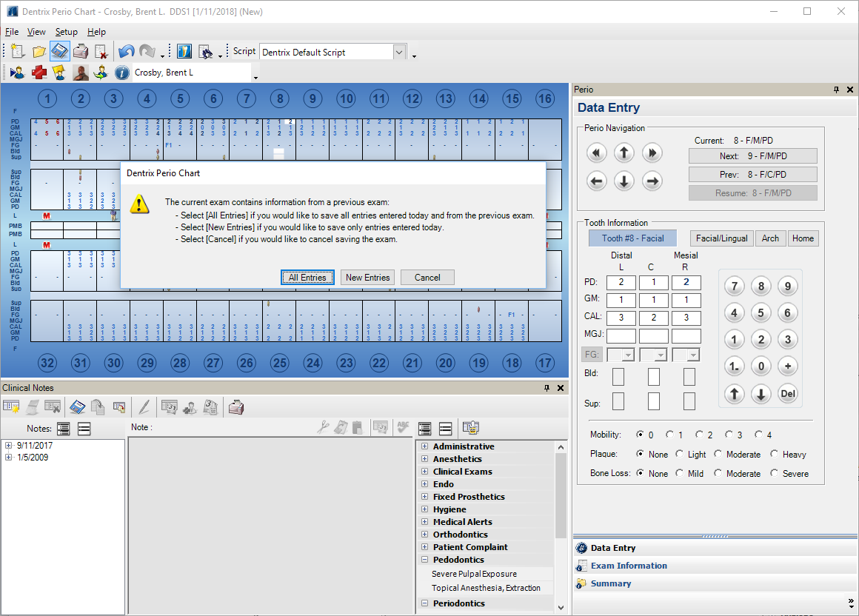Image resolution: width=859 pixels, height=616 pixels.
Task: Click the PD Distal input field
Action: (621, 283)
